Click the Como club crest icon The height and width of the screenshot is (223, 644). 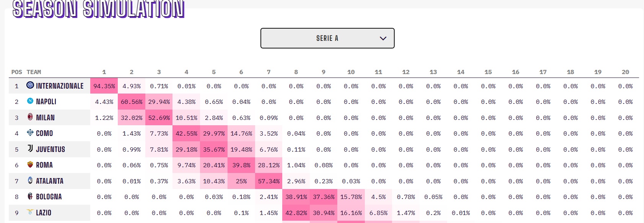[30, 133]
